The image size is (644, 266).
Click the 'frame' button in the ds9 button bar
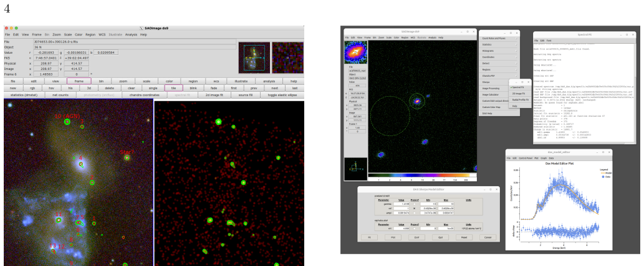79,81
